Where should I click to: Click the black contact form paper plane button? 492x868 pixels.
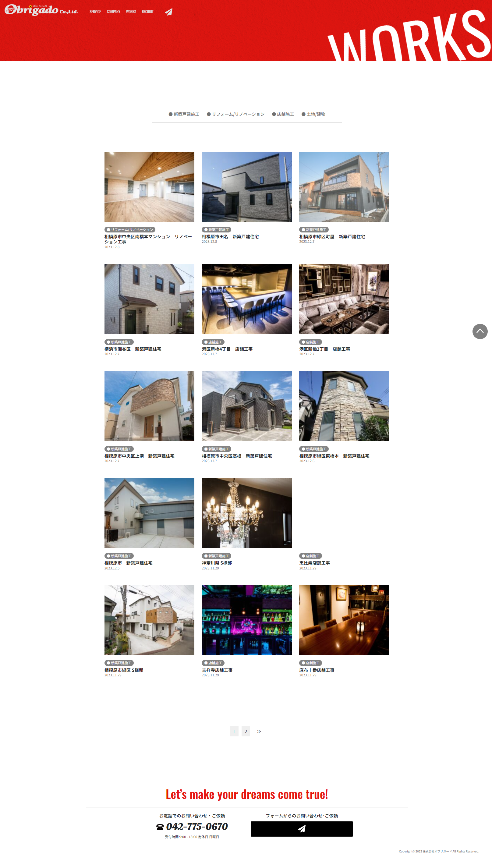tap(301, 829)
